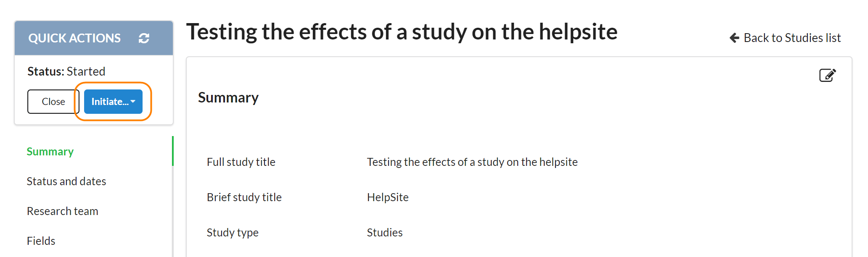Navigate to Research team section
Viewport: 868px width, 257px height.
pyautogui.click(x=63, y=211)
